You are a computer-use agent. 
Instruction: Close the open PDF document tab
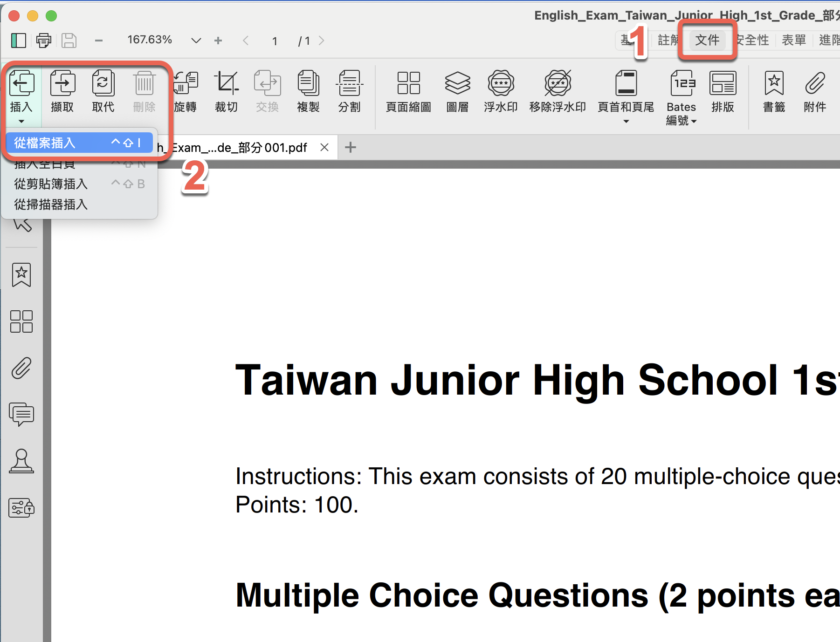325,147
